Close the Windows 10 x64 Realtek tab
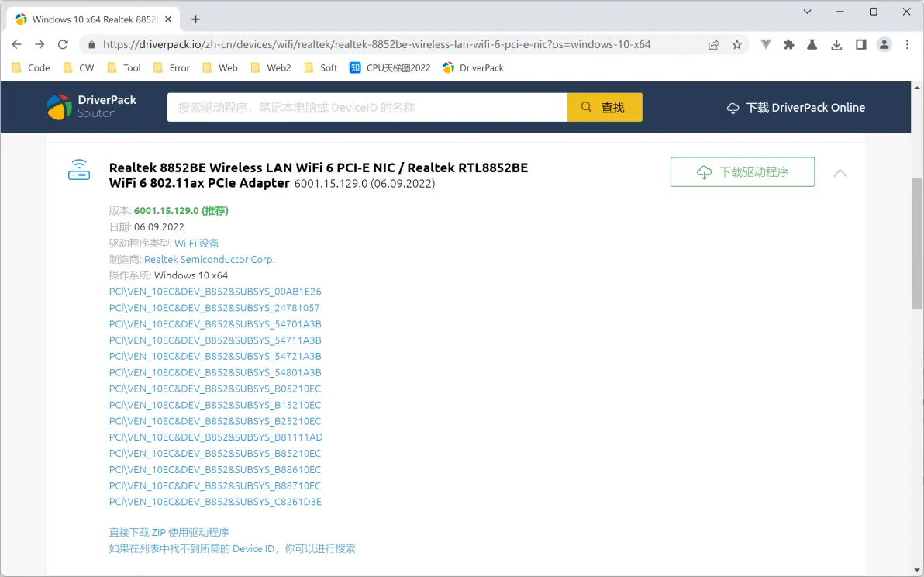Image resolution: width=924 pixels, height=577 pixels. pos(168,19)
